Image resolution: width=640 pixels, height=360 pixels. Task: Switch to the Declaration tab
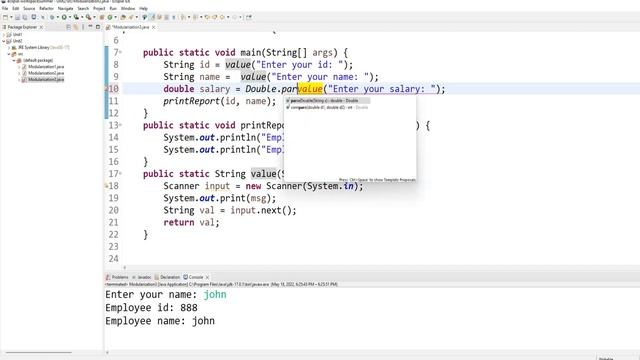coord(167,277)
